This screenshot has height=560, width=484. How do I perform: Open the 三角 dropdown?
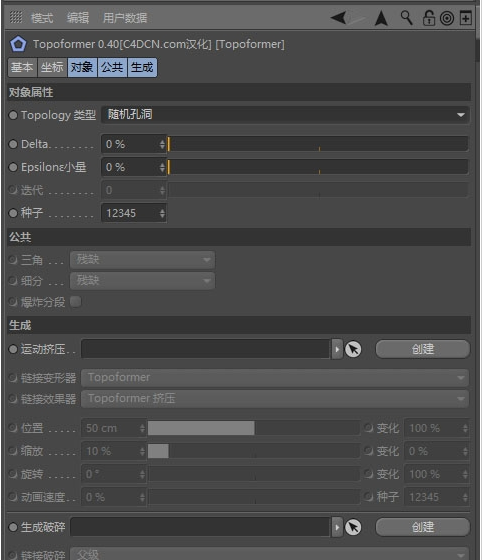(143, 260)
